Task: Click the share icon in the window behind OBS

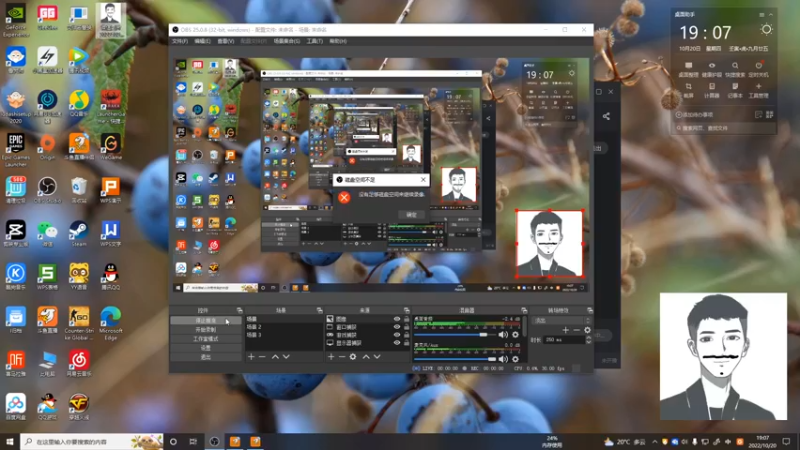Action: (x=606, y=116)
